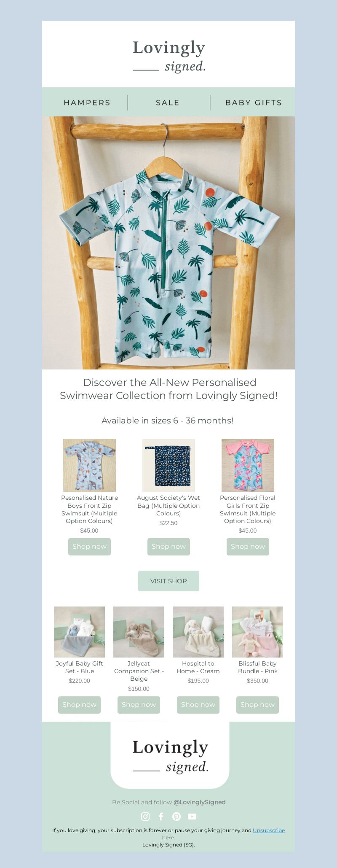
Task: Open the Hospital to Home Cream thumbnail
Action: point(198,632)
